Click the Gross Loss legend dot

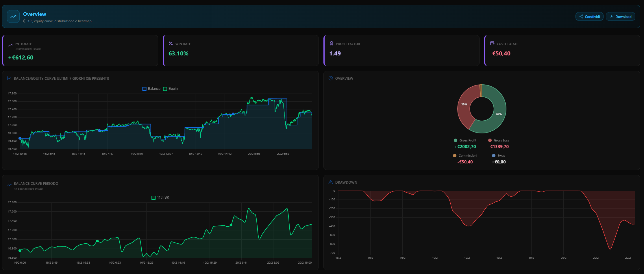490,140
